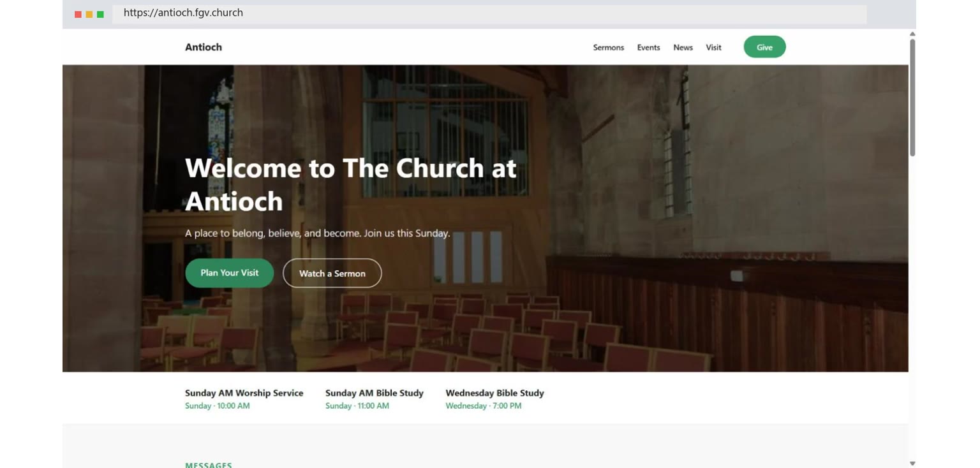Click the yellow window minimize dot

tap(89, 14)
